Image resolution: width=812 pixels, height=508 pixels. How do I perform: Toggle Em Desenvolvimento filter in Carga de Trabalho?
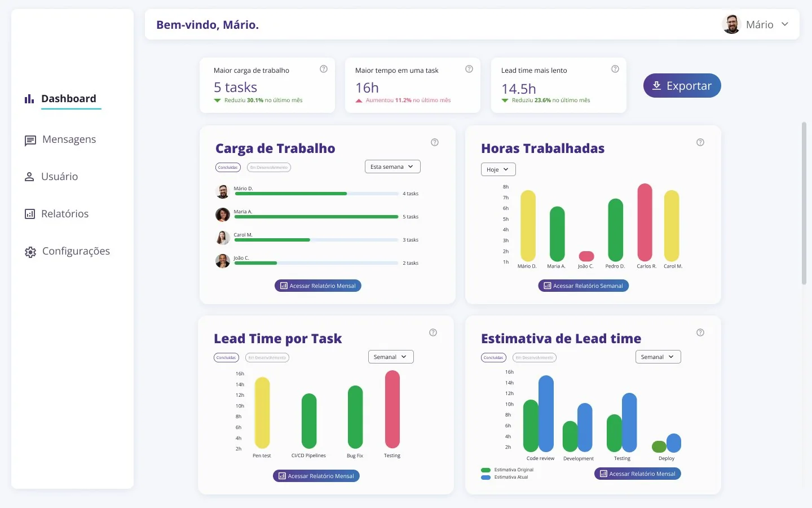pos(269,167)
